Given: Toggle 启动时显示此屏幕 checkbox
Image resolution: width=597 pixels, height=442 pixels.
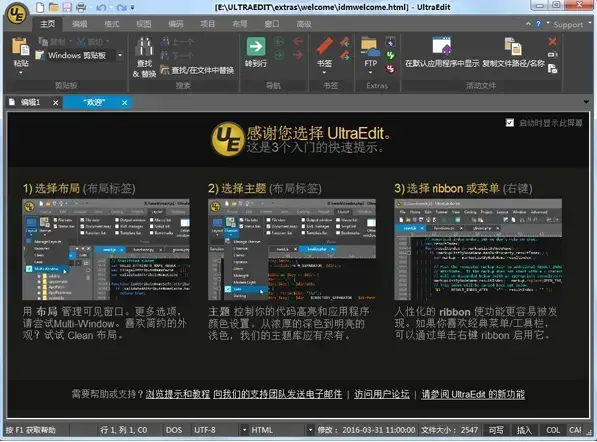Looking at the screenshot, I should [x=510, y=123].
